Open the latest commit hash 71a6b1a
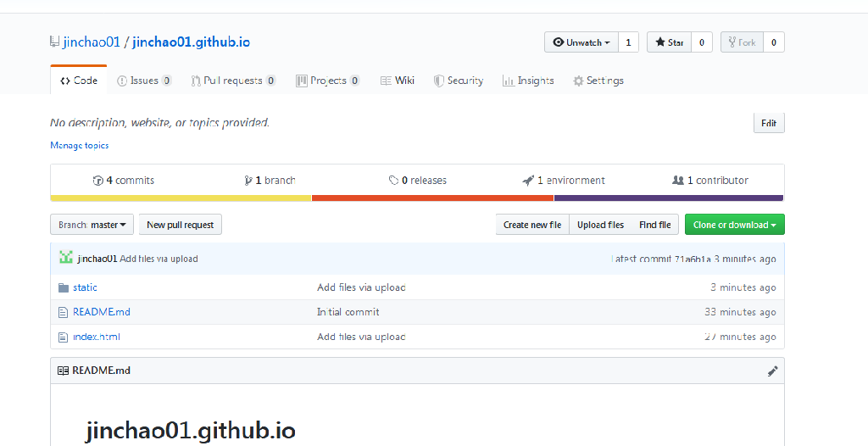The image size is (868, 446). point(693,259)
